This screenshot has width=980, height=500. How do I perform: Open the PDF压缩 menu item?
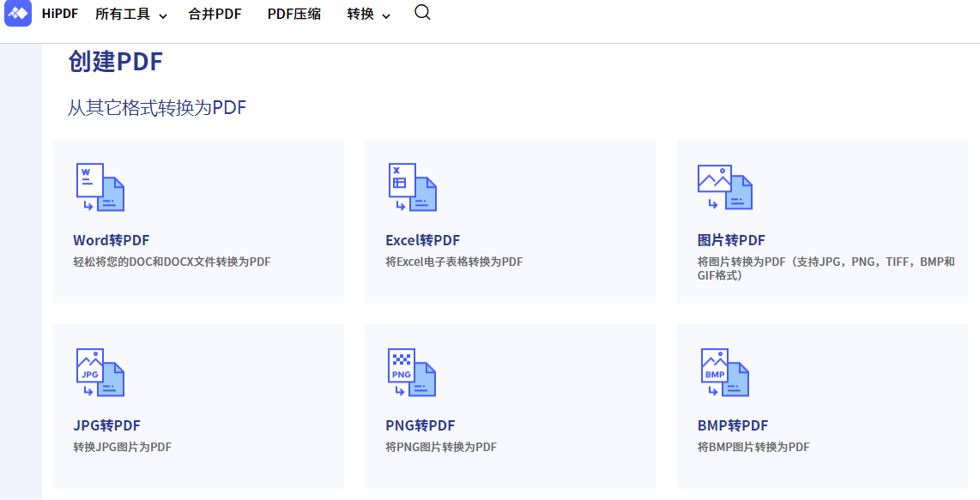293,14
